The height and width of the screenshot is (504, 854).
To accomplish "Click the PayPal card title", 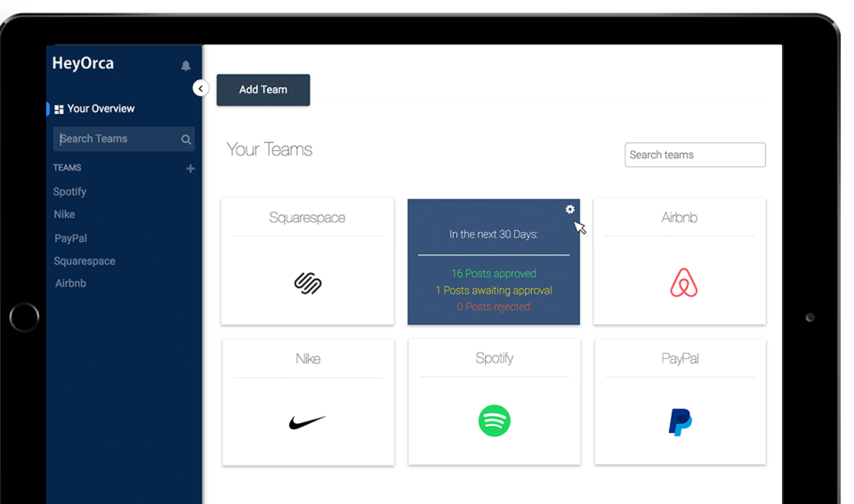I will point(680,359).
